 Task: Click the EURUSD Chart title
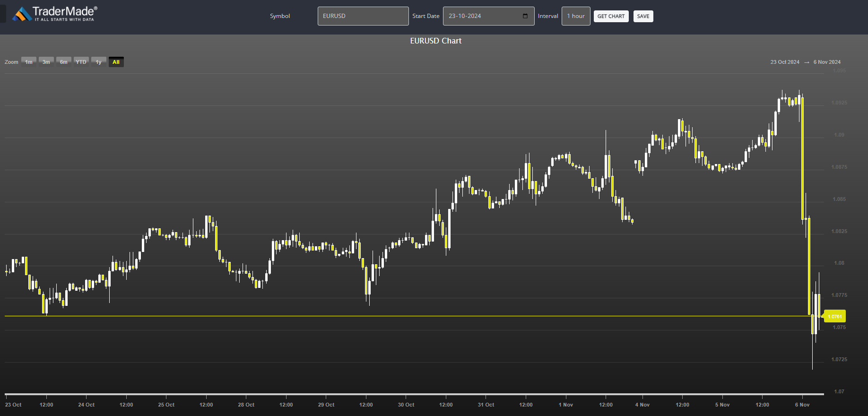(x=435, y=41)
